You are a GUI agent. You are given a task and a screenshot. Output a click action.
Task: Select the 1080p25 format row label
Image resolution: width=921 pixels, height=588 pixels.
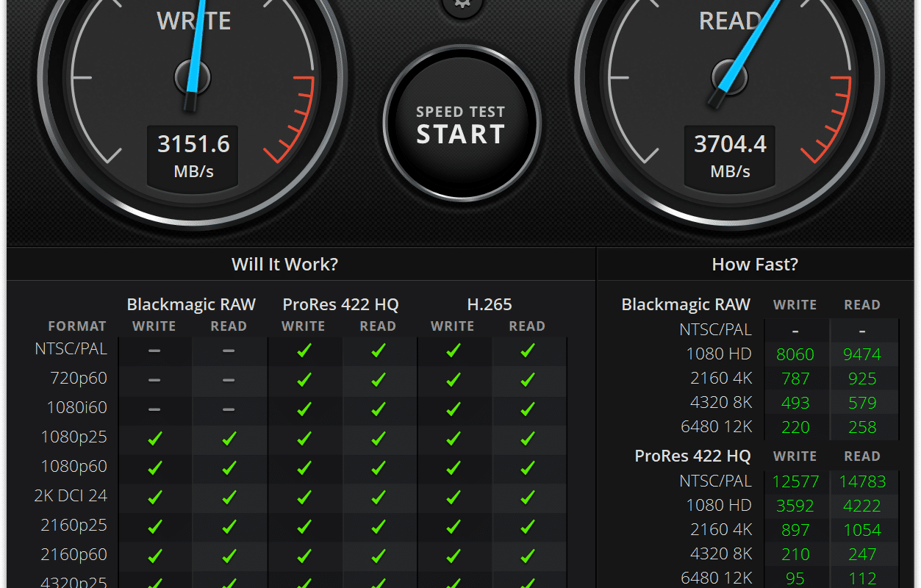coord(74,437)
